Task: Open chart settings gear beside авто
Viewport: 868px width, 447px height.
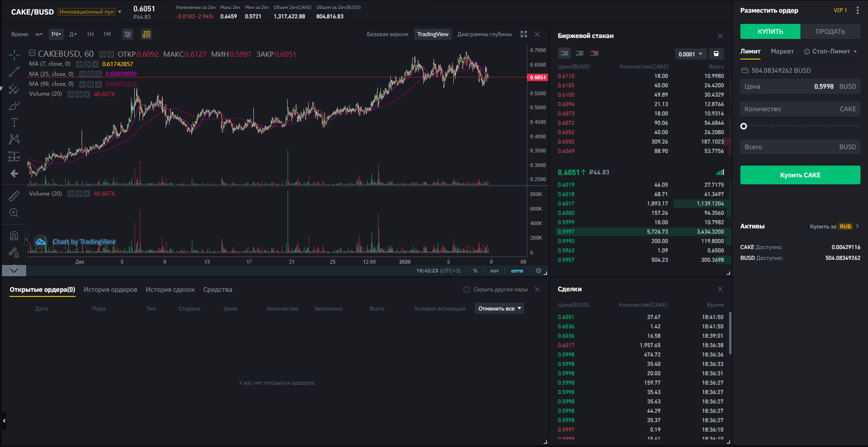Action: point(539,271)
